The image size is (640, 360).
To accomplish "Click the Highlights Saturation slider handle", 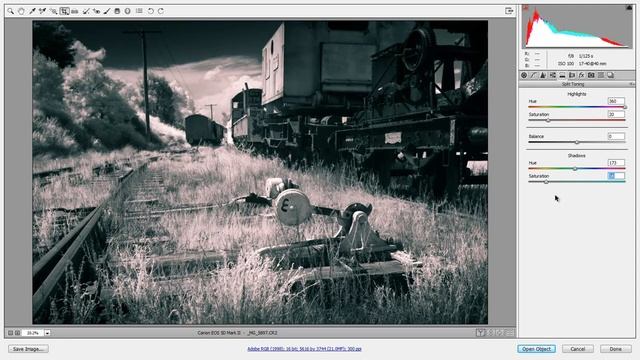I will pos(548,120).
